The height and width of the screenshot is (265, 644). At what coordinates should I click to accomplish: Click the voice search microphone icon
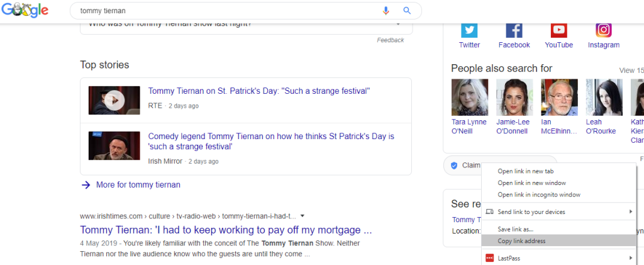pyautogui.click(x=386, y=11)
